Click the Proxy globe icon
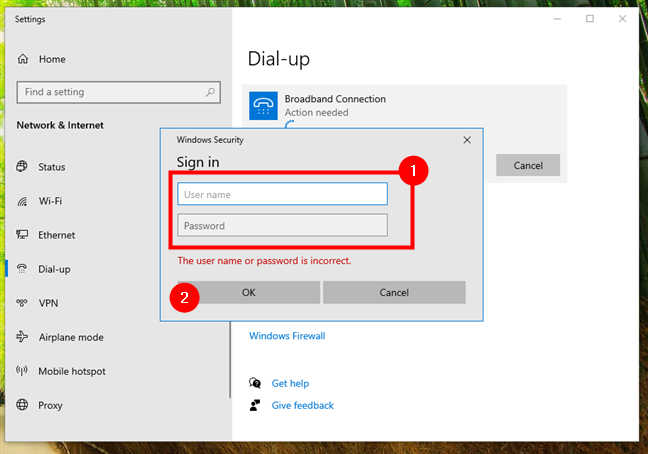This screenshot has height=454, width=648. 22,404
